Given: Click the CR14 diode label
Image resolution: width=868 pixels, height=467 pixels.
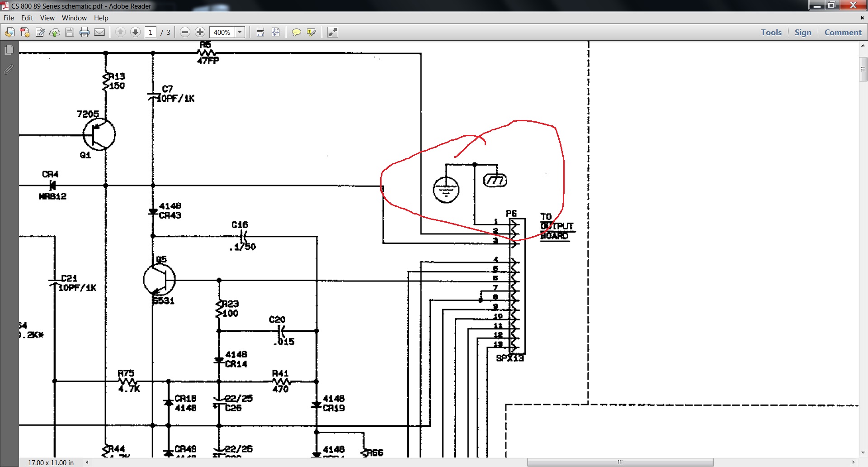Looking at the screenshot, I should pos(236,364).
